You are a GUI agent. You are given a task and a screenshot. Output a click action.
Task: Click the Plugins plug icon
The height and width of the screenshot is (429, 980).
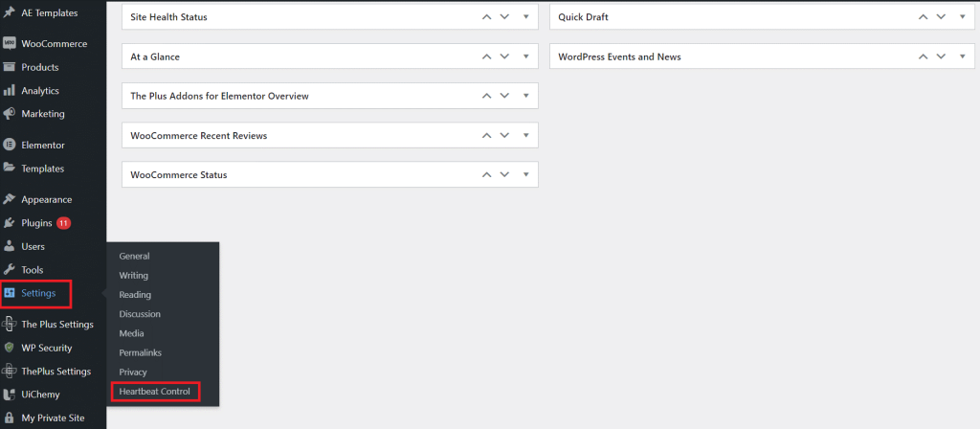(x=9, y=223)
